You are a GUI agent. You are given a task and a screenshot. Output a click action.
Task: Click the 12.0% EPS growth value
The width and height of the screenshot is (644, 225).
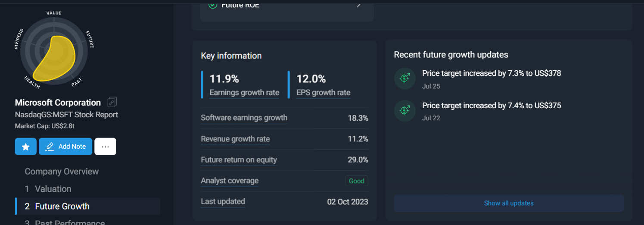click(311, 79)
